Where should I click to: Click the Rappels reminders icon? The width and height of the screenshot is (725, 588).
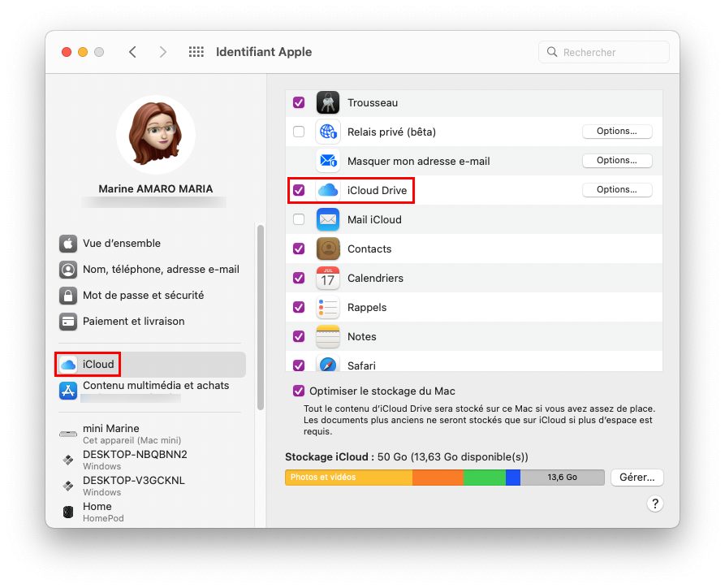coord(327,307)
